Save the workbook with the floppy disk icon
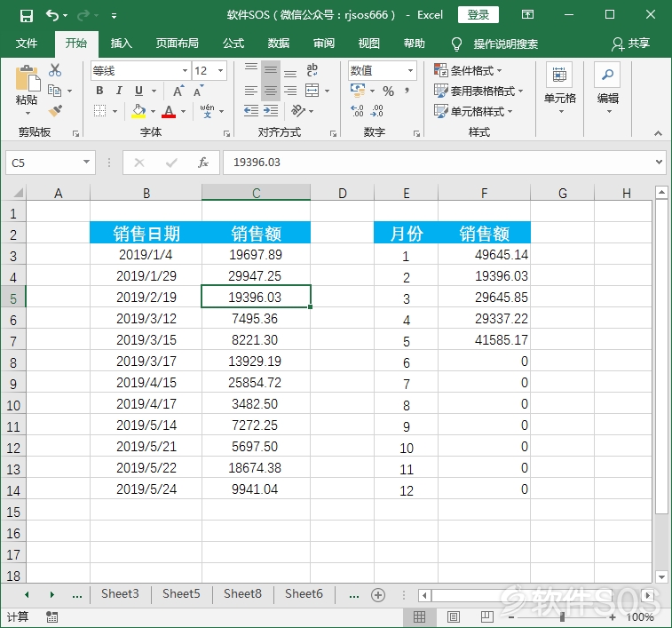Screen dimensions: 672x628 [x=26, y=16]
